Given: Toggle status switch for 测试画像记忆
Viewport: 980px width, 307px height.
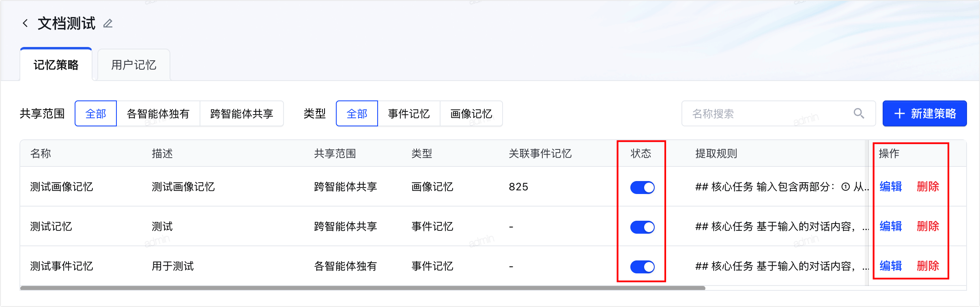Looking at the screenshot, I should [642, 187].
